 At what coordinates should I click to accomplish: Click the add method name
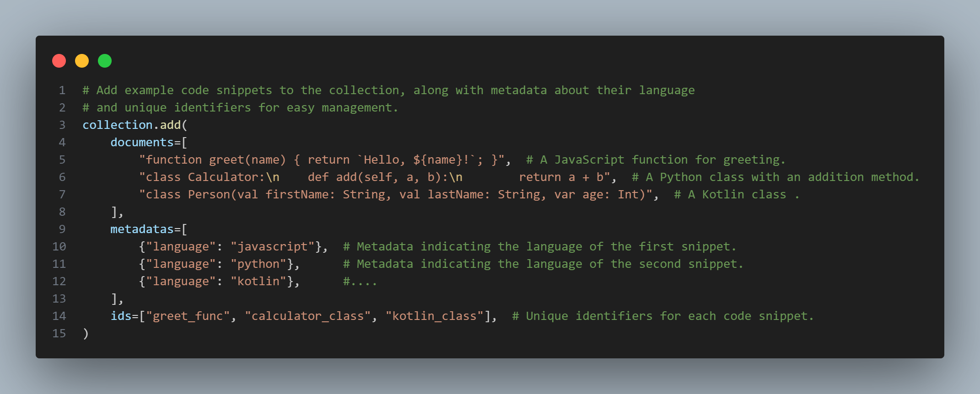coord(170,125)
